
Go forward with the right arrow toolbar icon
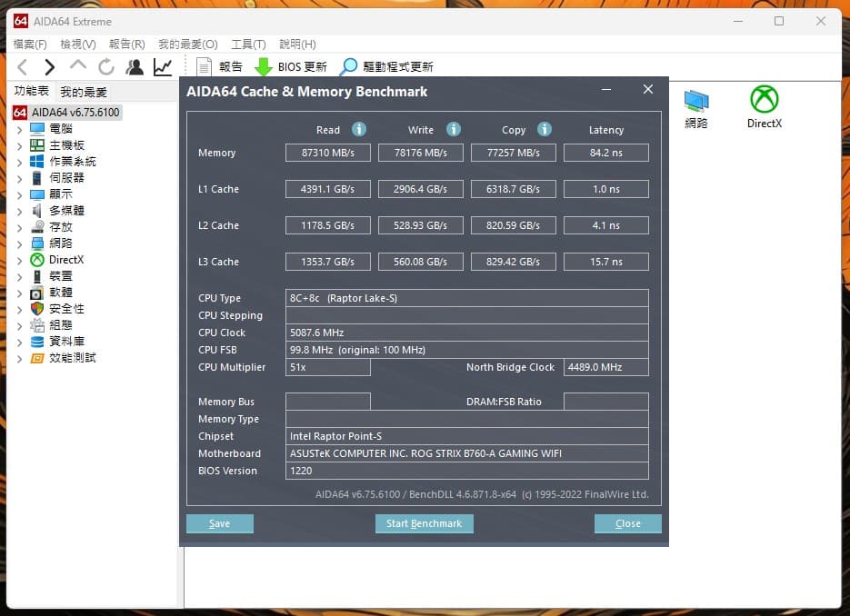[49, 67]
